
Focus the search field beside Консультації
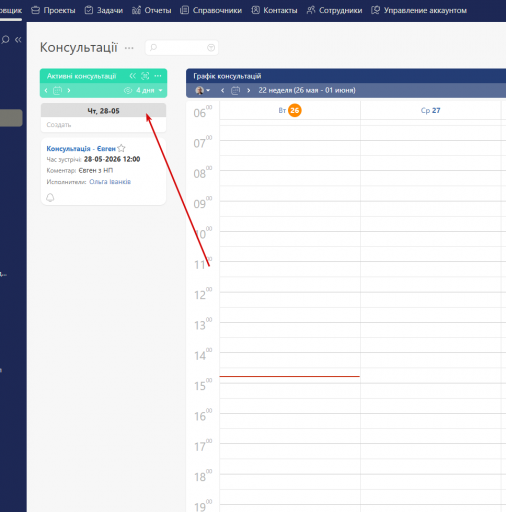(181, 48)
